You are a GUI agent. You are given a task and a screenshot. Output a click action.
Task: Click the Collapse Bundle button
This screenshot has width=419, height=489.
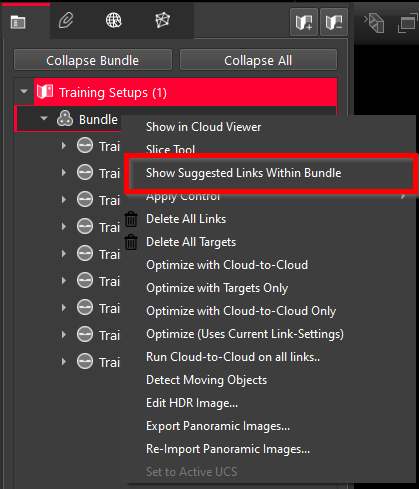point(93,60)
